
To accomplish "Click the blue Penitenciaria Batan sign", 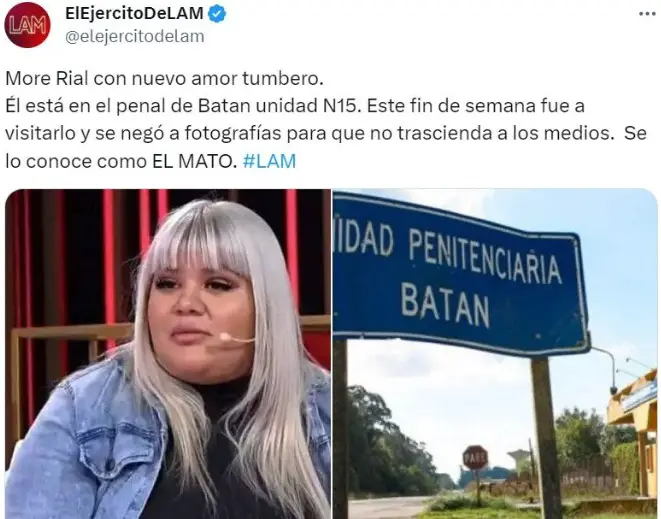I will (461, 273).
